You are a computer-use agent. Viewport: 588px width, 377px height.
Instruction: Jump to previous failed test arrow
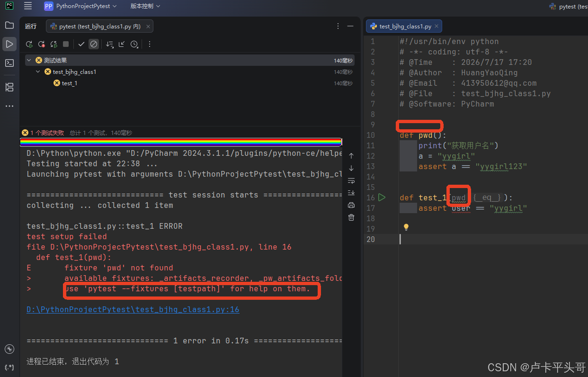(x=351, y=156)
